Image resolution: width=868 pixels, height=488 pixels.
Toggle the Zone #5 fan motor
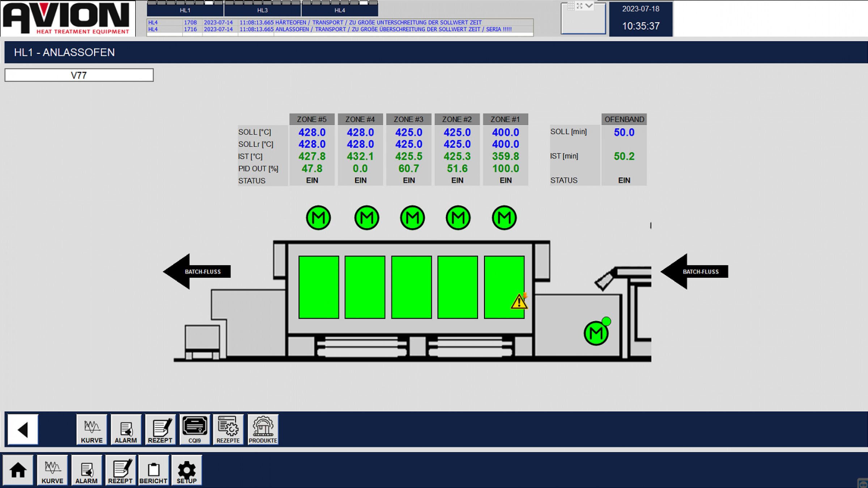pyautogui.click(x=318, y=218)
